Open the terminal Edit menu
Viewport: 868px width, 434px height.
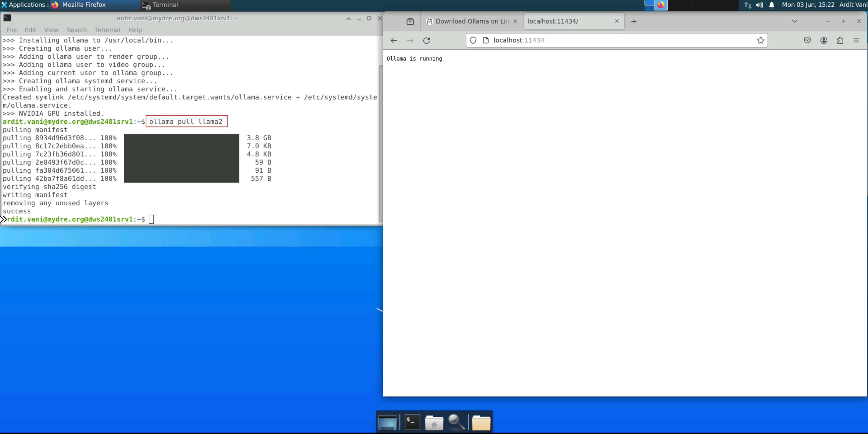click(x=30, y=30)
